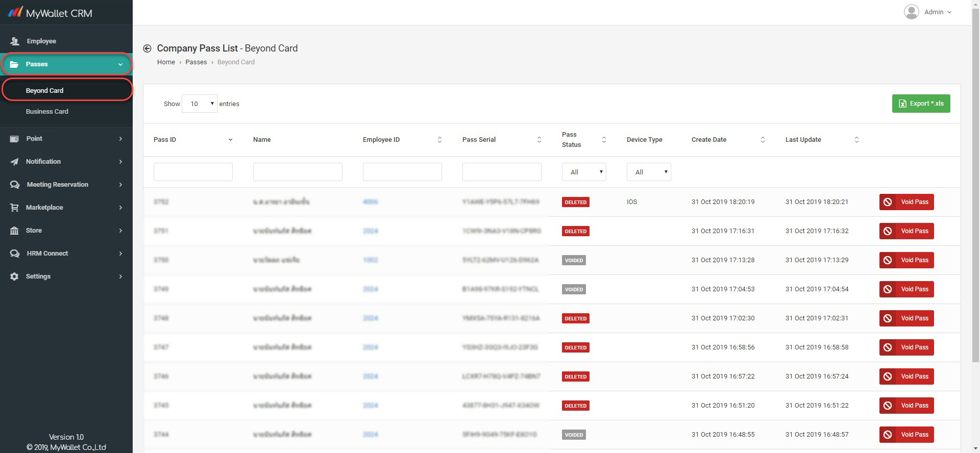Select Business Card submenu item
The height and width of the screenshot is (453, 980).
(66, 111)
